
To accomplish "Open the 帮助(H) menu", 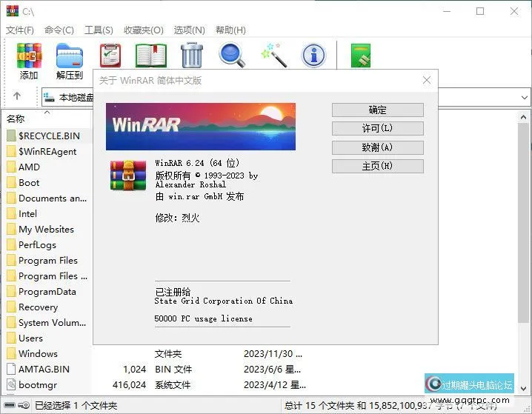I will [x=230, y=30].
